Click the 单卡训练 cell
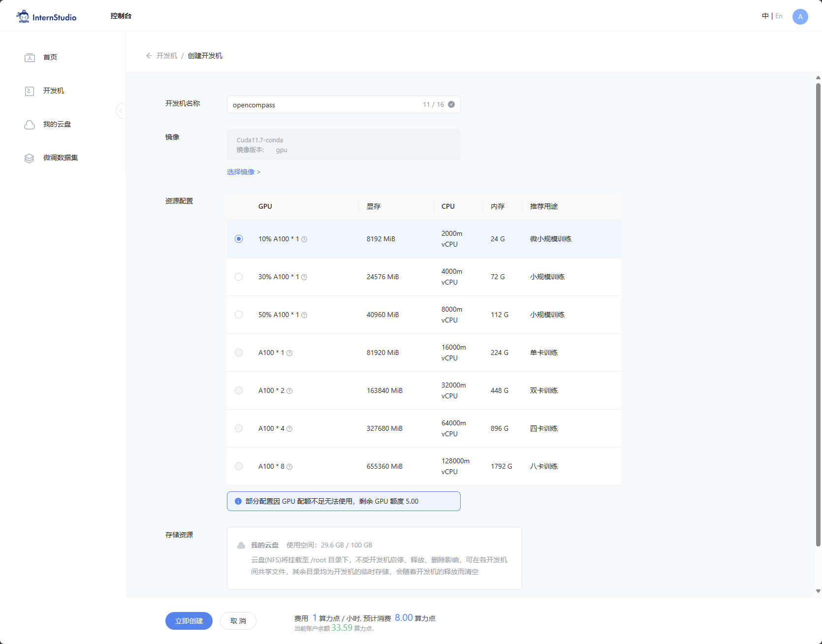The width and height of the screenshot is (822, 644). click(x=544, y=353)
